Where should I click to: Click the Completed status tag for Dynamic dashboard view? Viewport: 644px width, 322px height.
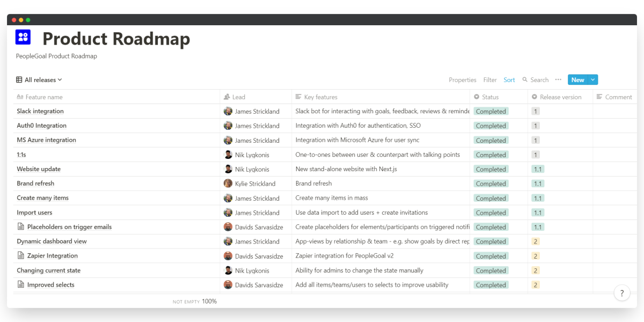491,241
